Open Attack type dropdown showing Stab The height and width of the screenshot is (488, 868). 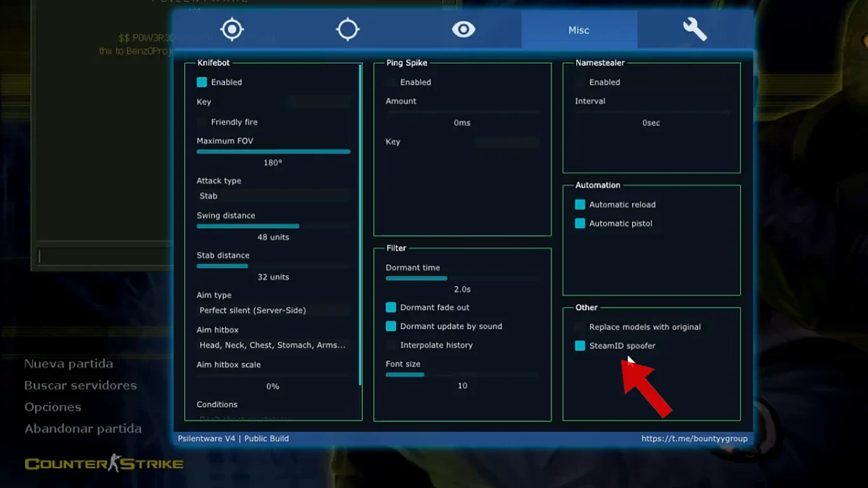274,196
